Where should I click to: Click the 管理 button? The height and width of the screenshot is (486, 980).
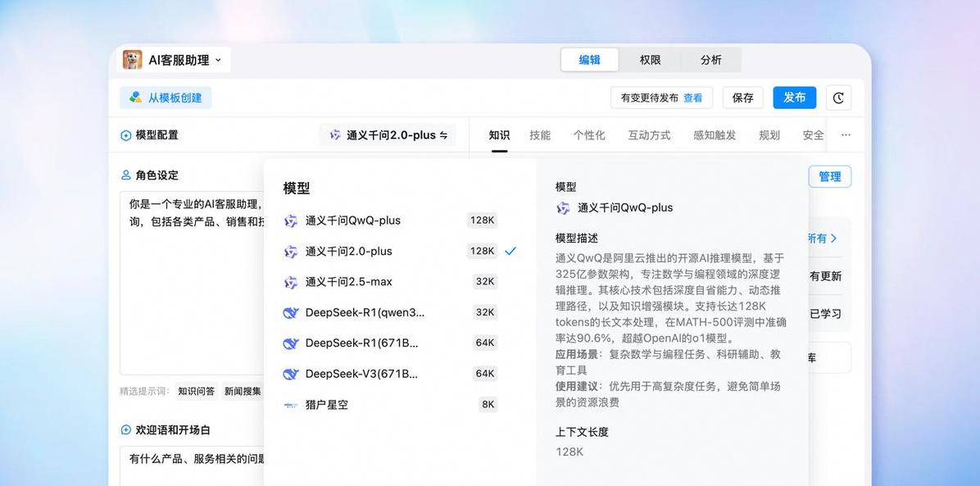tap(830, 176)
